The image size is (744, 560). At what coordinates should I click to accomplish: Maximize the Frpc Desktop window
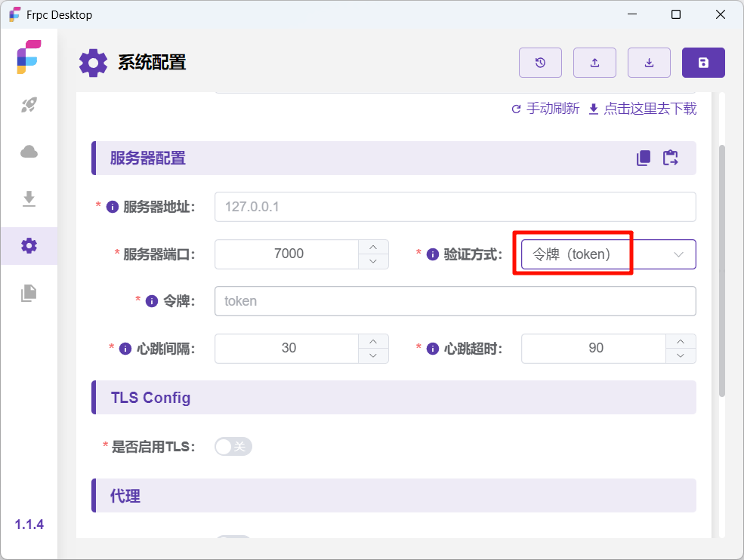[676, 14]
